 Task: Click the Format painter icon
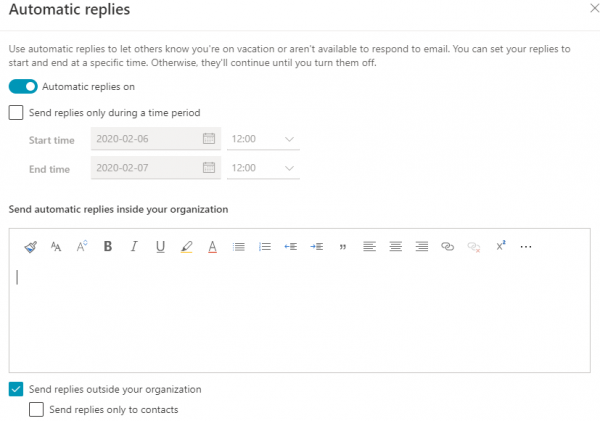30,246
